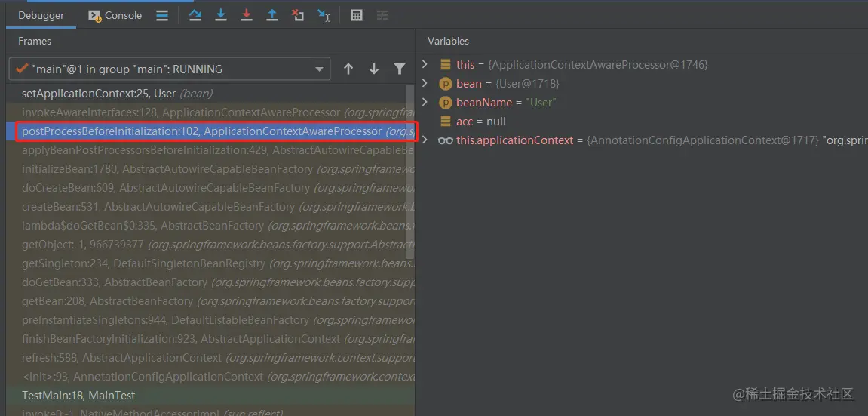Expand the 'this' variable node
Viewport: 868px width, 416px height.
[x=425, y=65]
